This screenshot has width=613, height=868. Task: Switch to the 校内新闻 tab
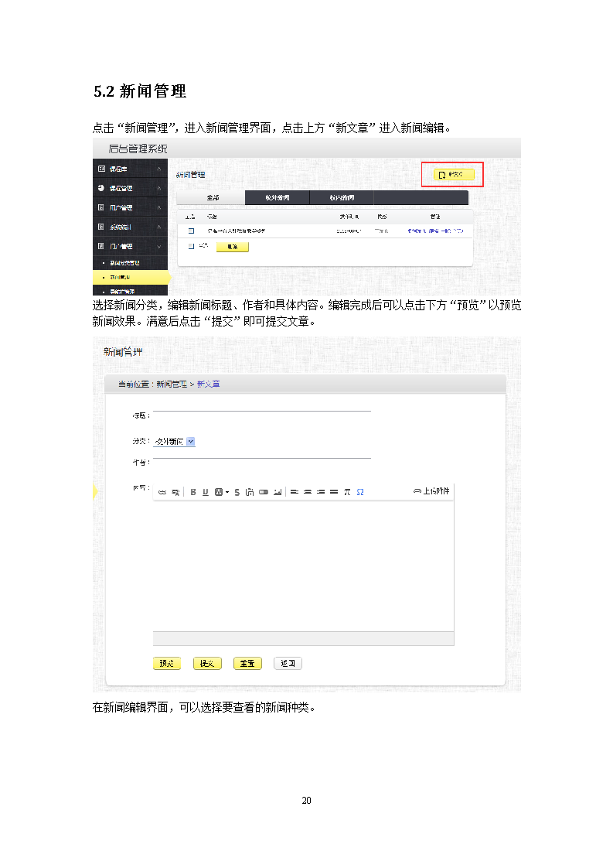[342, 197]
